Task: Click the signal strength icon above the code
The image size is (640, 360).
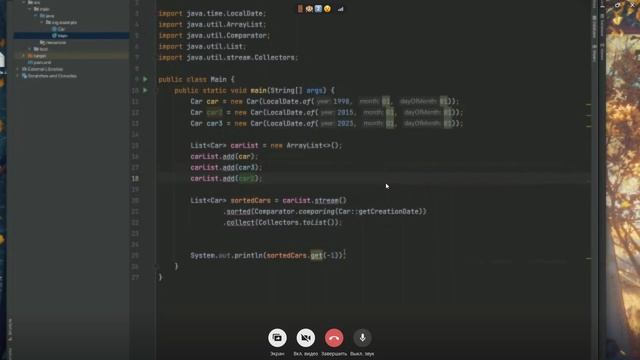Action: coord(340,9)
